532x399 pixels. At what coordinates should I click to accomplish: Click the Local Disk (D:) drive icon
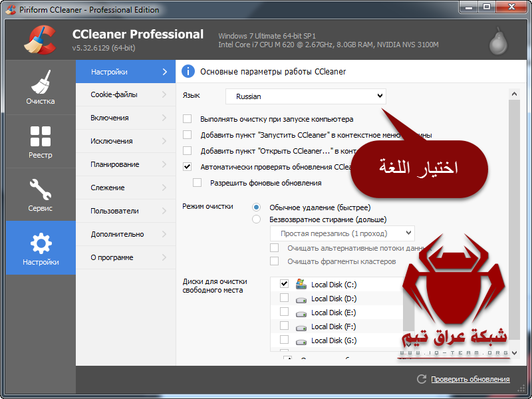(301, 300)
